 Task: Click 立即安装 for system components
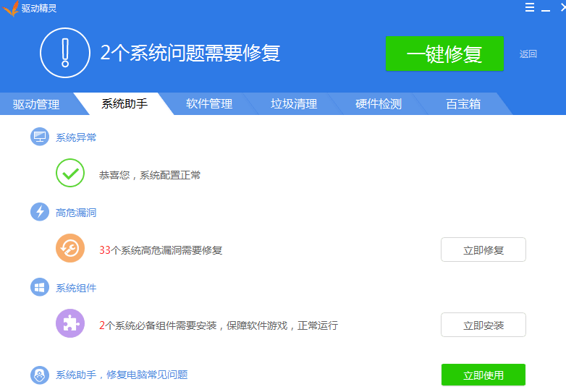tap(483, 325)
